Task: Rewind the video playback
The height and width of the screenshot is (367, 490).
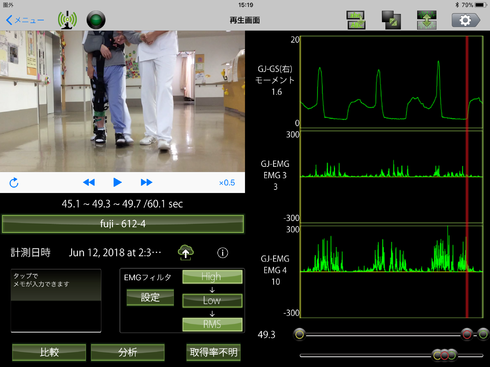Action: pyautogui.click(x=89, y=182)
